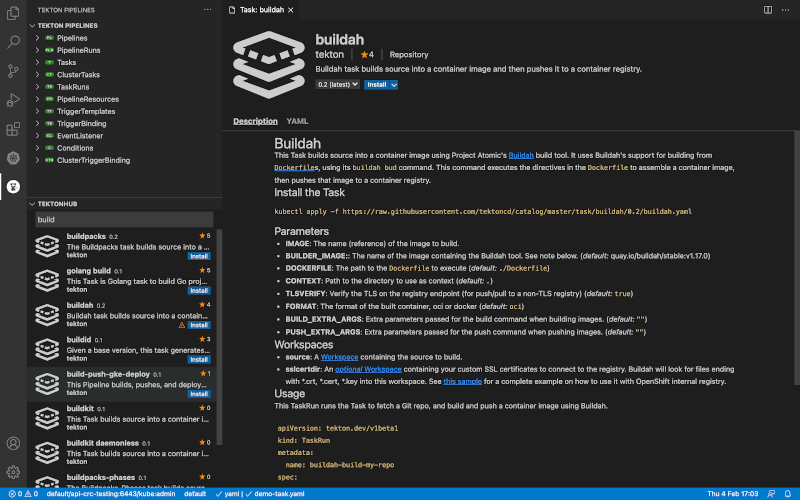This screenshot has width=800, height=500.
Task: Open errors and warnings status indicator
Action: click(23, 493)
